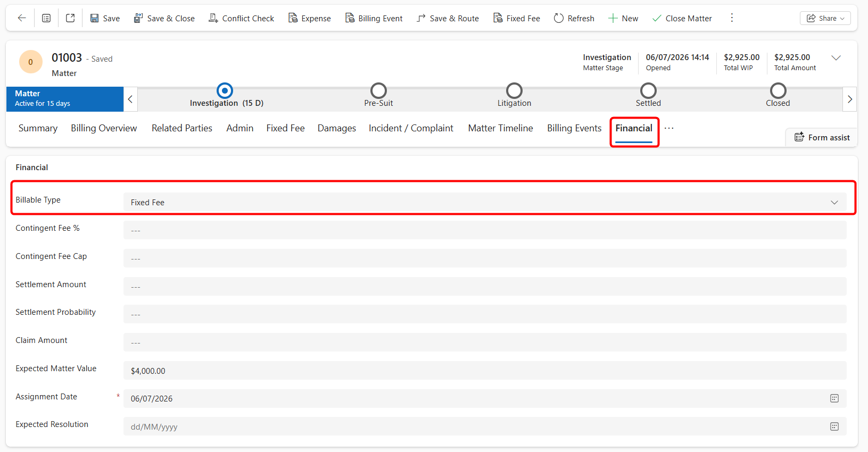
Task: Add an Expense
Action: click(x=309, y=18)
